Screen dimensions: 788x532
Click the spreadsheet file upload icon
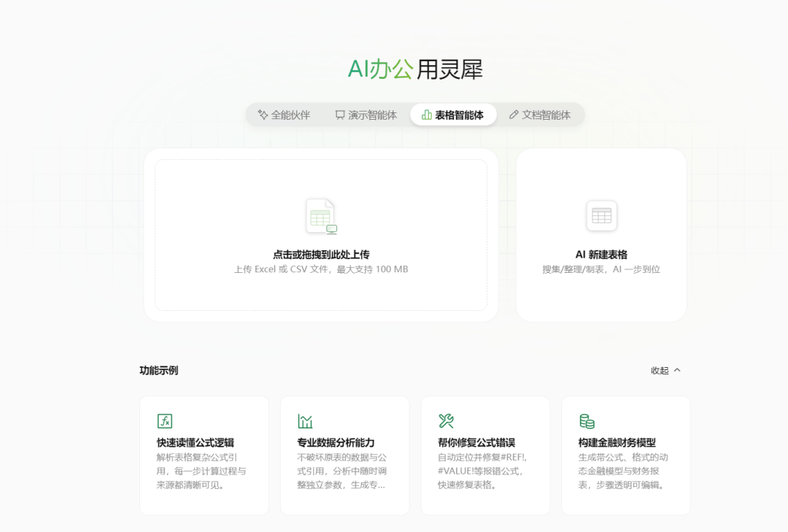pos(321,216)
